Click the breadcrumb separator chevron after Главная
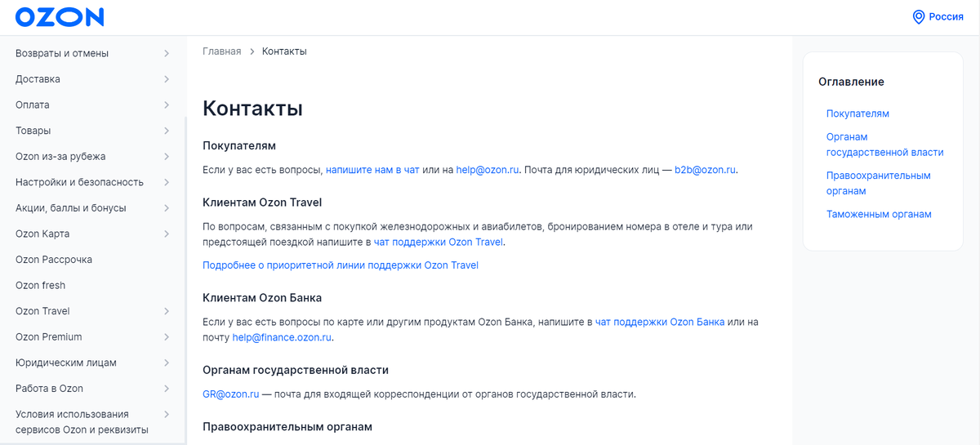Image resolution: width=980 pixels, height=445 pixels. point(252,51)
